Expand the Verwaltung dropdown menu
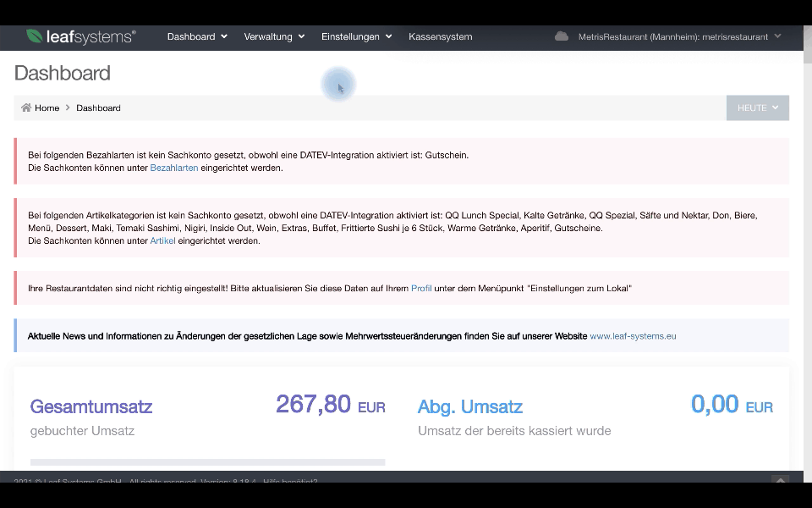The width and height of the screenshot is (812, 508). pyautogui.click(x=273, y=36)
